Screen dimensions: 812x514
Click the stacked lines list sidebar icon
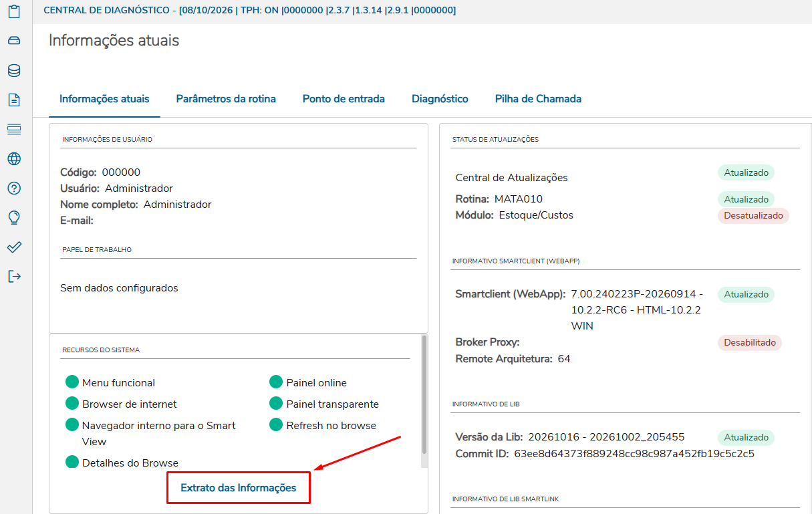(x=14, y=129)
